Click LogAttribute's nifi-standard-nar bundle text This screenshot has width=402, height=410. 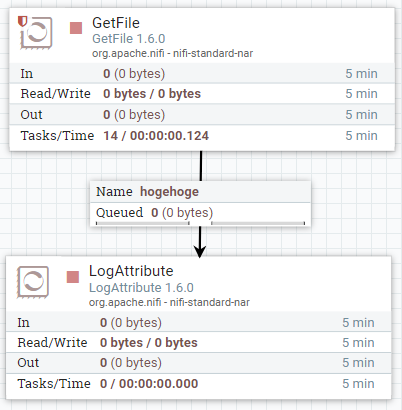point(210,302)
